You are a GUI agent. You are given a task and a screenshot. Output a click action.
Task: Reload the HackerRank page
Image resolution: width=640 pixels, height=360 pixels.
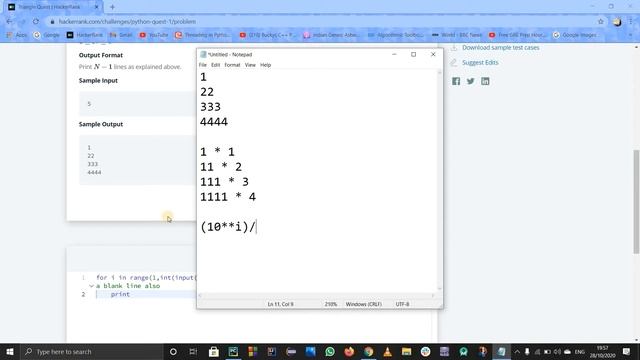tap(36, 22)
